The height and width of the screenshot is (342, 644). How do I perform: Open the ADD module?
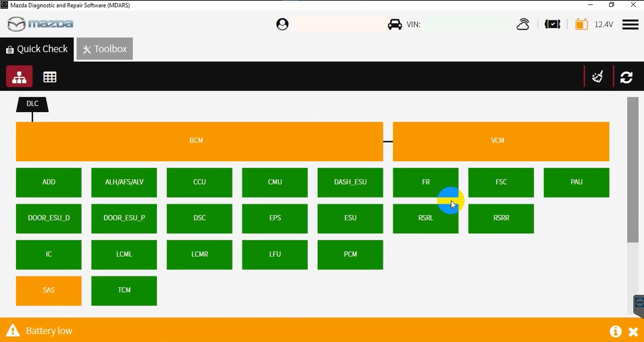[49, 182]
